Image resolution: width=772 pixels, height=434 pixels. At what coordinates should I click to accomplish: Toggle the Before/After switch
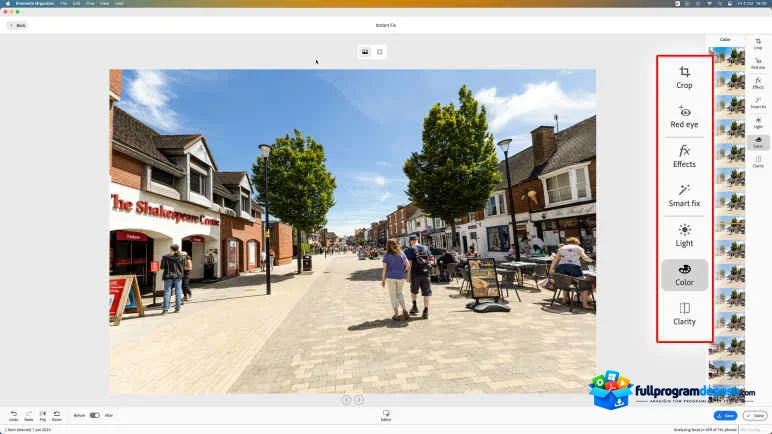(95, 415)
